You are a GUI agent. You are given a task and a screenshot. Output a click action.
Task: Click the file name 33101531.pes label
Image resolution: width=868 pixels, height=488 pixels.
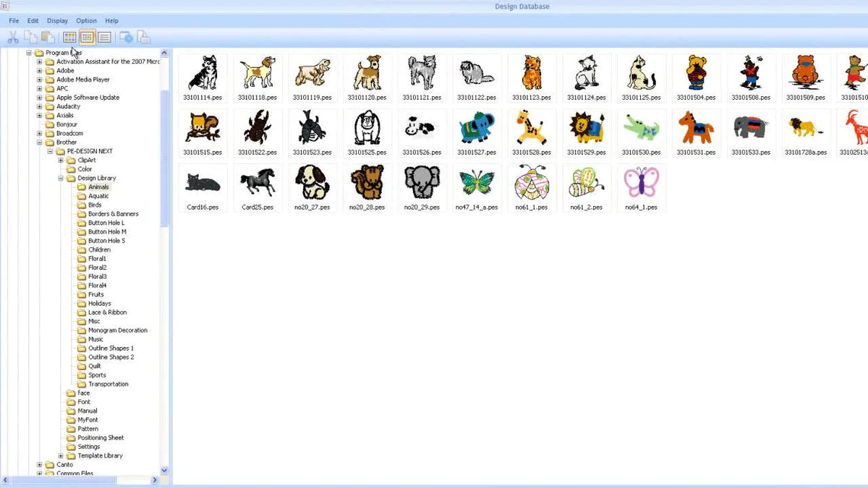tap(697, 153)
